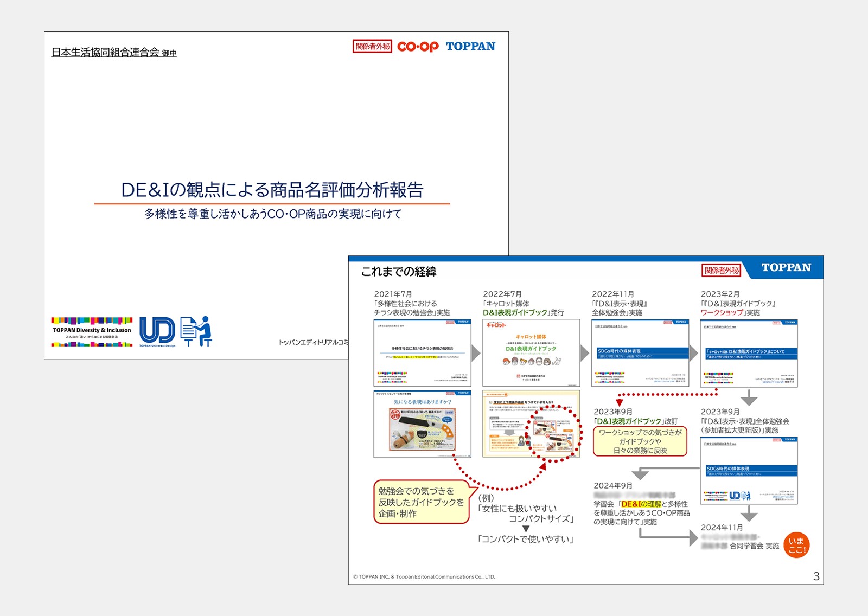Click the page number 3
Image resolution: width=868 pixels, height=616 pixels.
816,576
